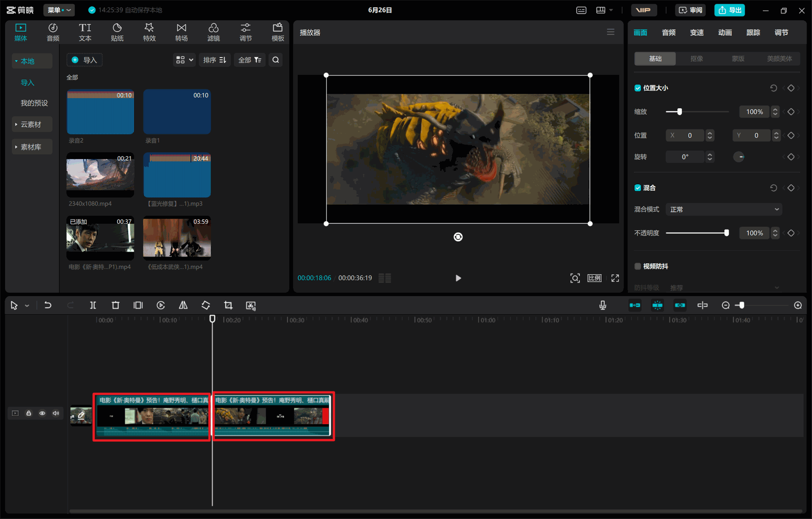Click the 比例 ratio button in player
Image resolution: width=812 pixels, height=519 pixels.
pyautogui.click(x=594, y=278)
